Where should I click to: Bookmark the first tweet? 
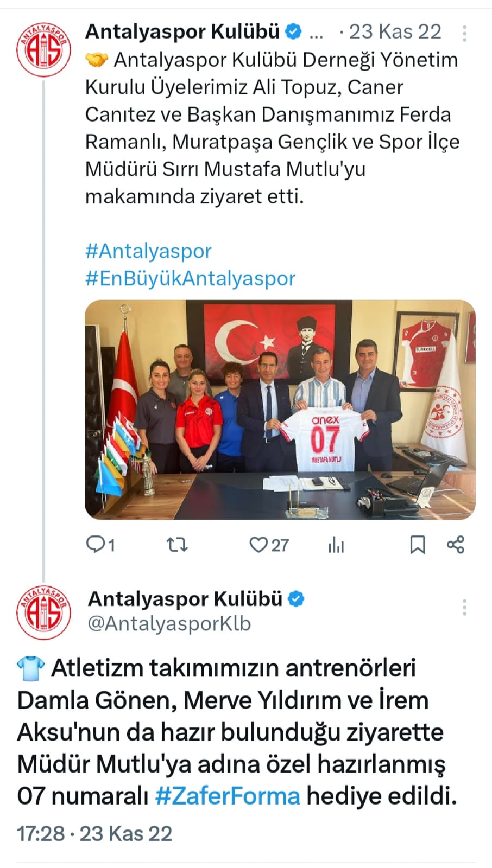click(x=417, y=545)
